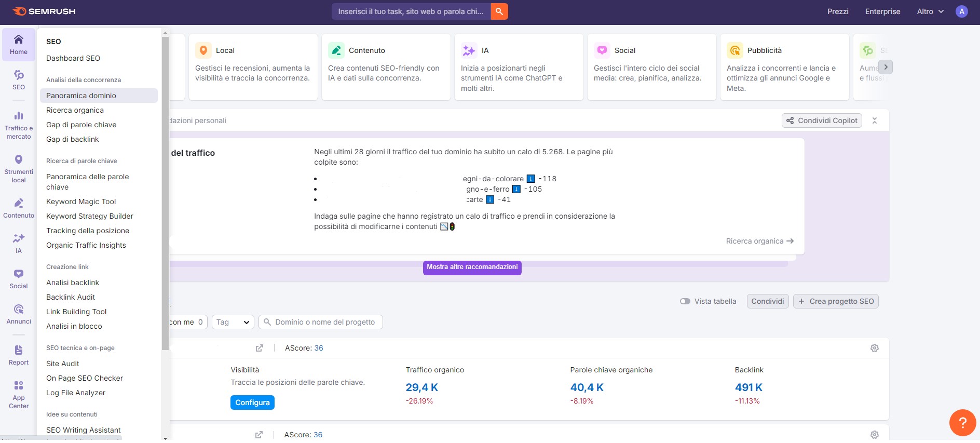Open Strumenti local sidebar section
980x443 pixels.
(19, 169)
